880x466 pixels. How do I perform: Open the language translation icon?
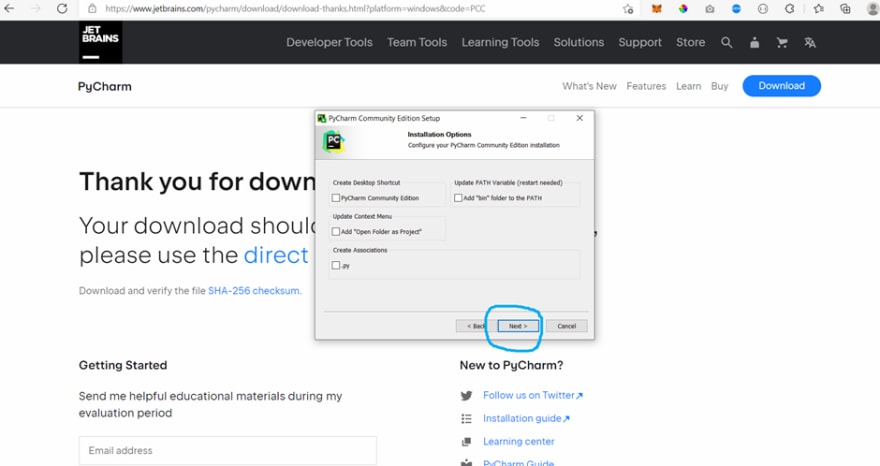(x=809, y=43)
